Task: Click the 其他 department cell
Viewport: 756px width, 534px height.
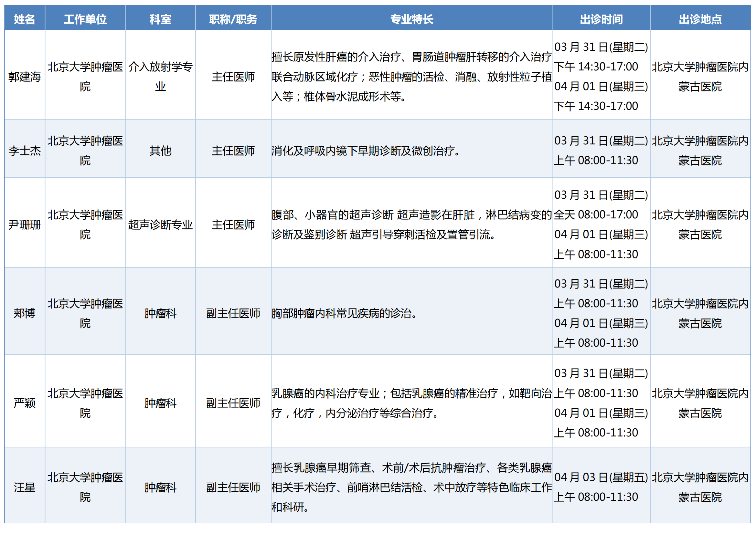Action: 160,151
